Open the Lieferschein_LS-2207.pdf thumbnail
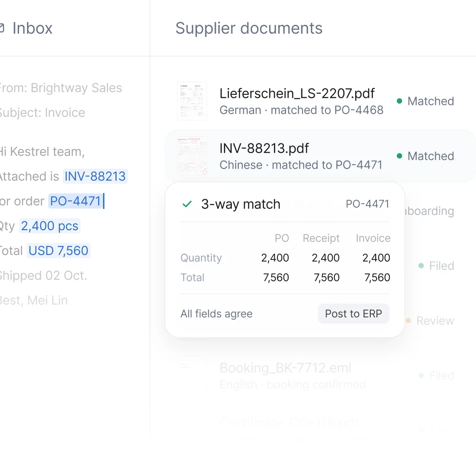The width and height of the screenshot is (476, 471). 192,101
